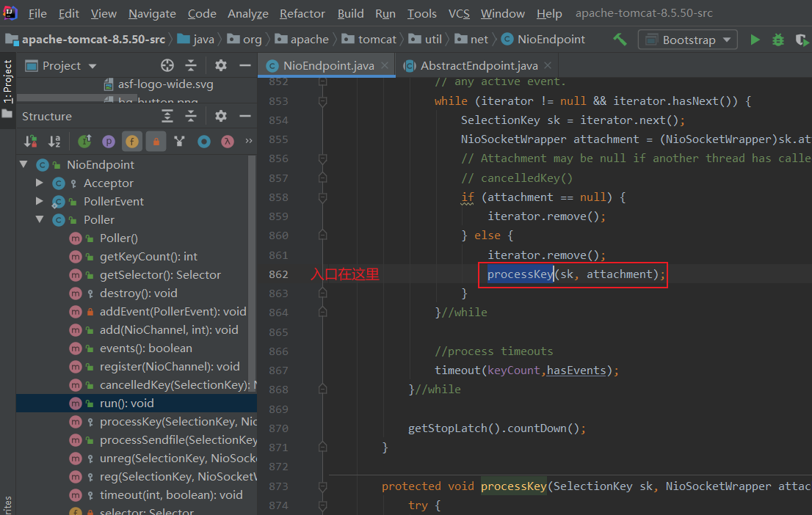Expand the PollerEvent class node
Viewport: 812px width, 515px height.
coord(40,201)
